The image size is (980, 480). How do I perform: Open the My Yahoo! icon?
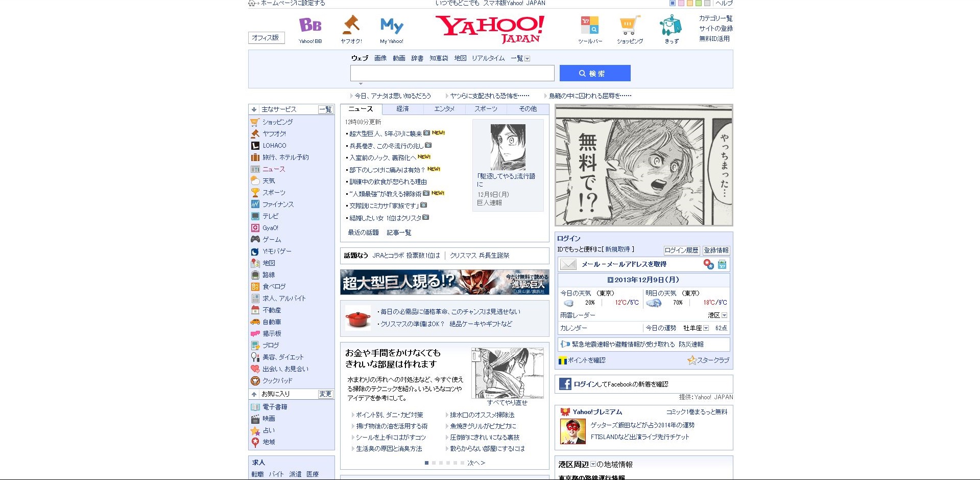tap(392, 26)
